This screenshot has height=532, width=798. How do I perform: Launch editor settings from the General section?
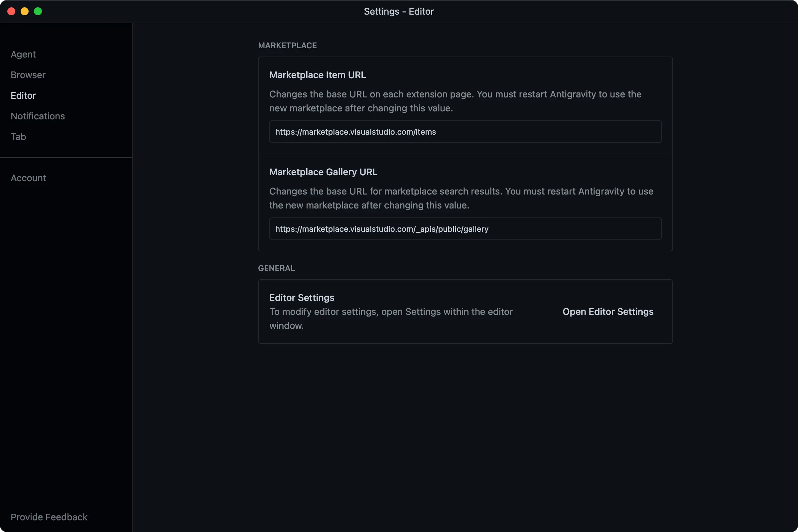608,312
